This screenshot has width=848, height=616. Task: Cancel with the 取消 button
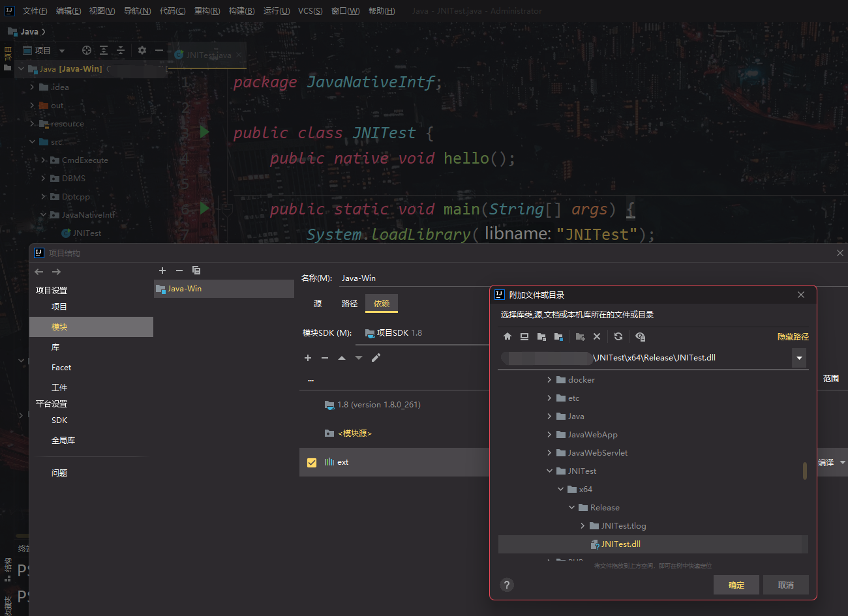click(x=786, y=585)
